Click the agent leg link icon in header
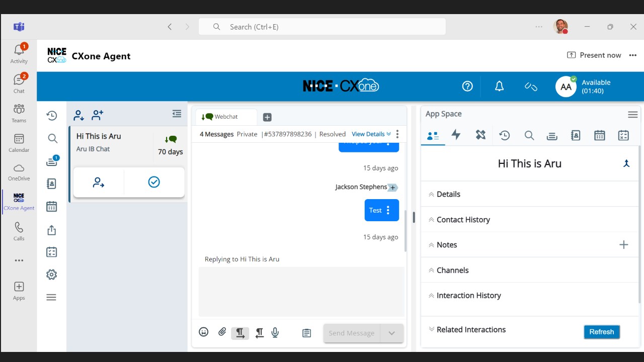The height and width of the screenshot is (362, 644). coord(531,86)
